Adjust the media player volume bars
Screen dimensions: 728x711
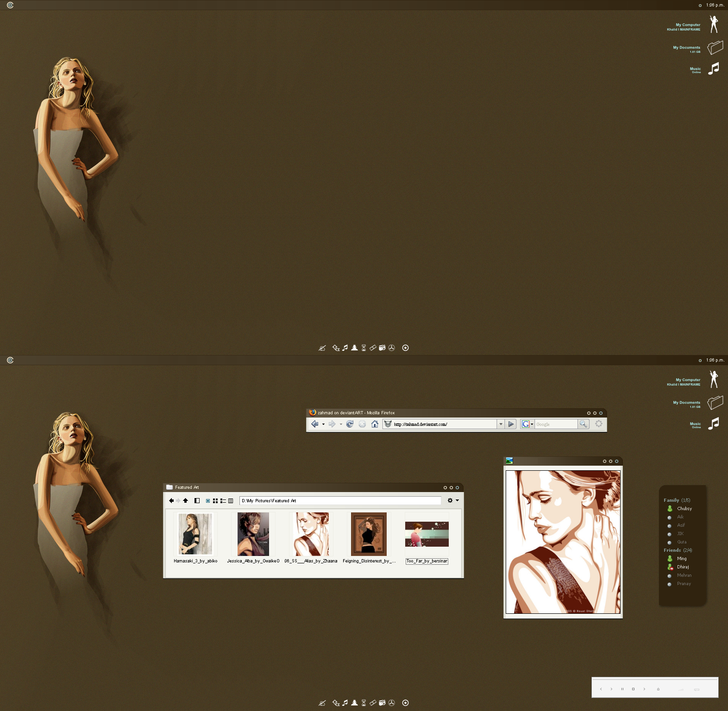pos(681,689)
